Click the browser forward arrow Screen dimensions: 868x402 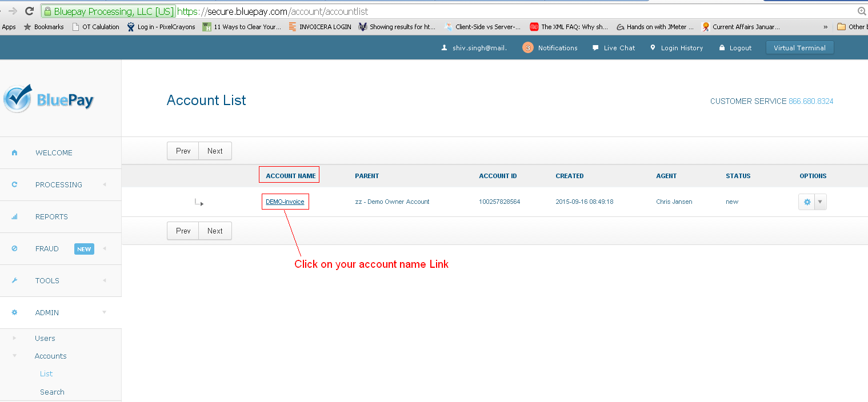tap(13, 11)
